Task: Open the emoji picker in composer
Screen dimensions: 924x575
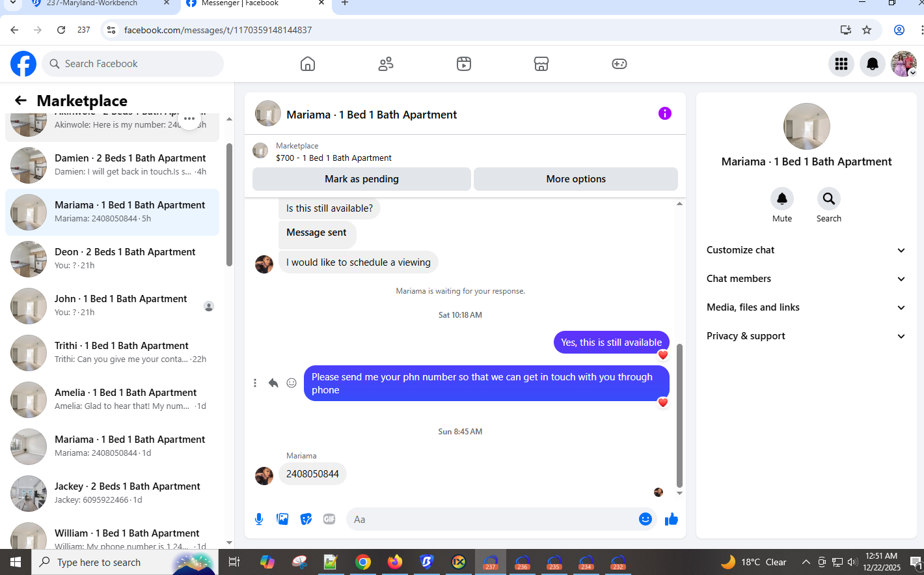Action: [x=645, y=519]
